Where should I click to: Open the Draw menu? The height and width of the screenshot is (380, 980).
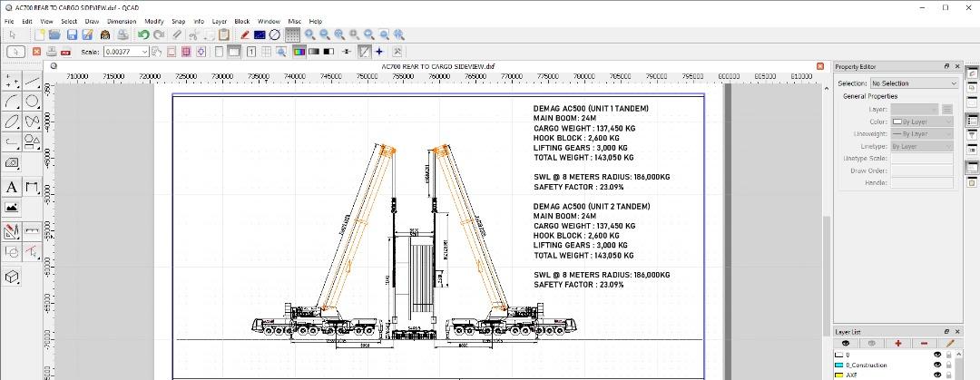(x=92, y=21)
